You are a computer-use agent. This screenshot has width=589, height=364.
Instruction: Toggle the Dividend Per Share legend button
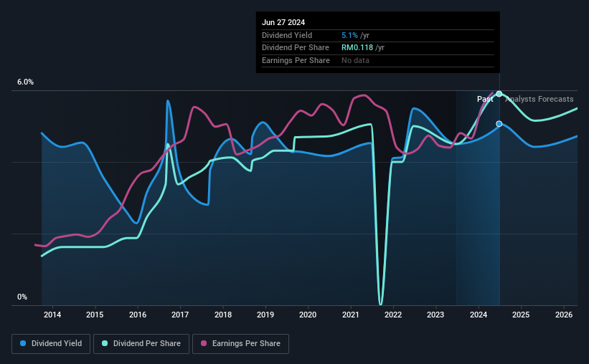point(141,344)
